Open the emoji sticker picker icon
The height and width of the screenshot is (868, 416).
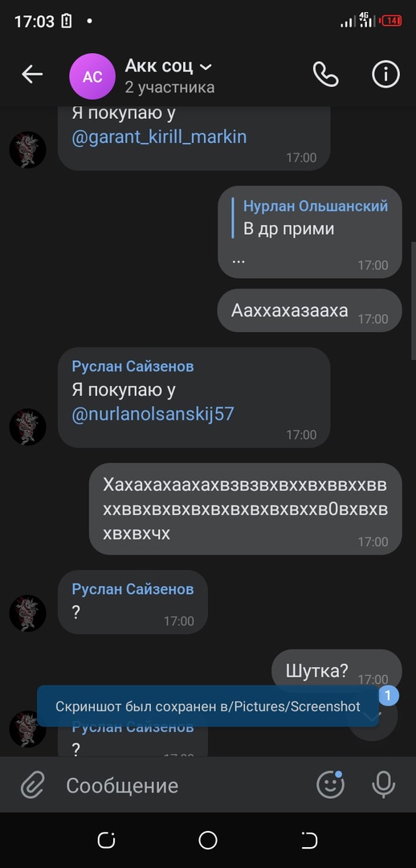pyautogui.click(x=330, y=784)
